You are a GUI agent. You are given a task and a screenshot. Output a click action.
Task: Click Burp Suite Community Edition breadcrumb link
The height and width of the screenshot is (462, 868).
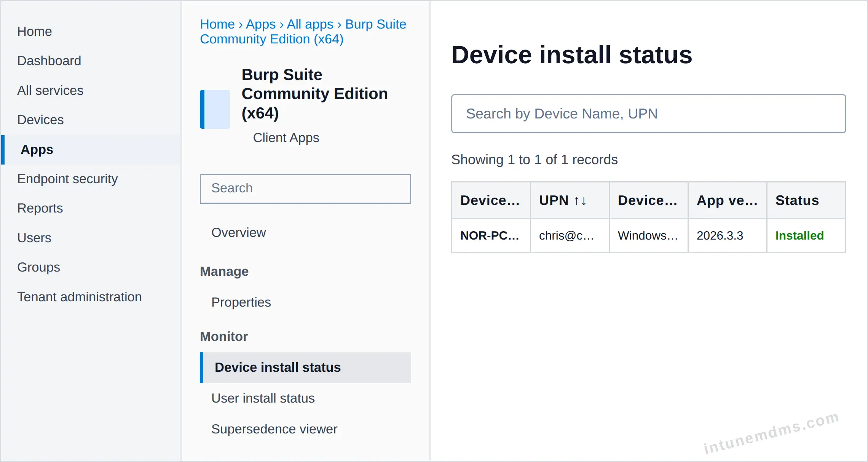pyautogui.click(x=303, y=32)
